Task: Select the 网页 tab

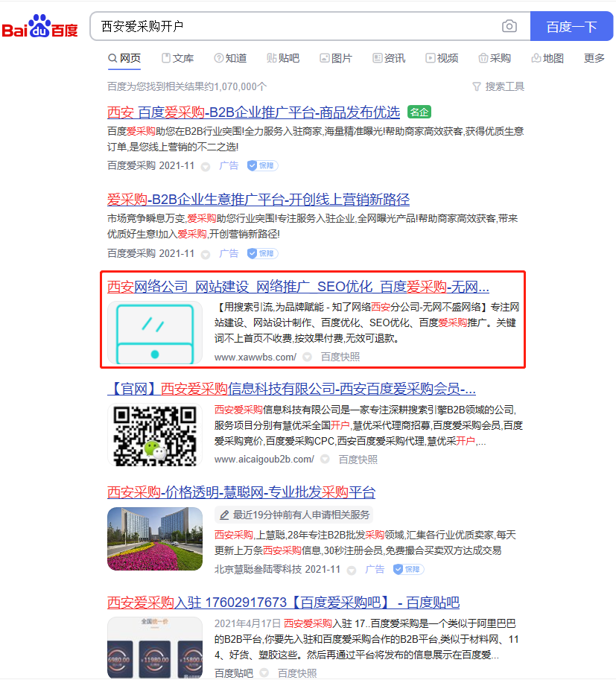Action: click(124, 58)
